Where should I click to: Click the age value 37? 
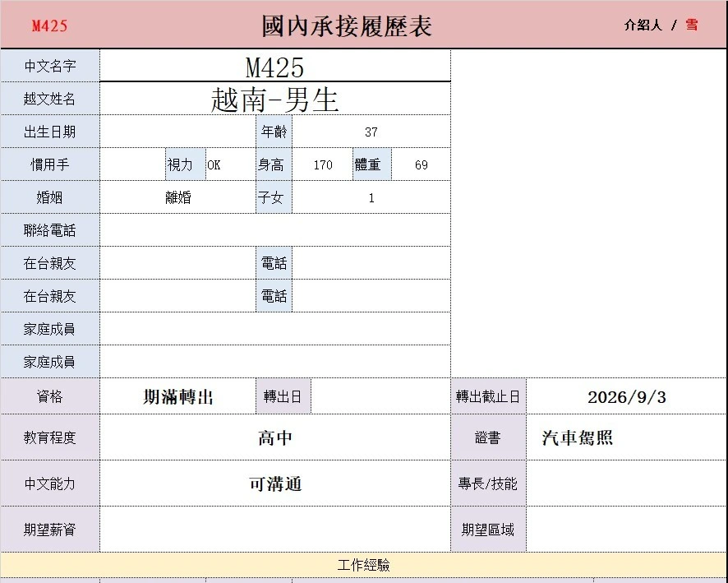point(371,132)
